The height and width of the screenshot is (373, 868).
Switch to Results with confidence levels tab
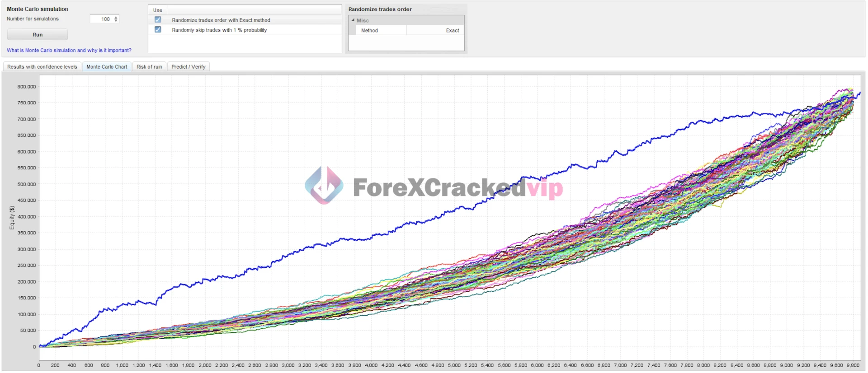pos(42,67)
